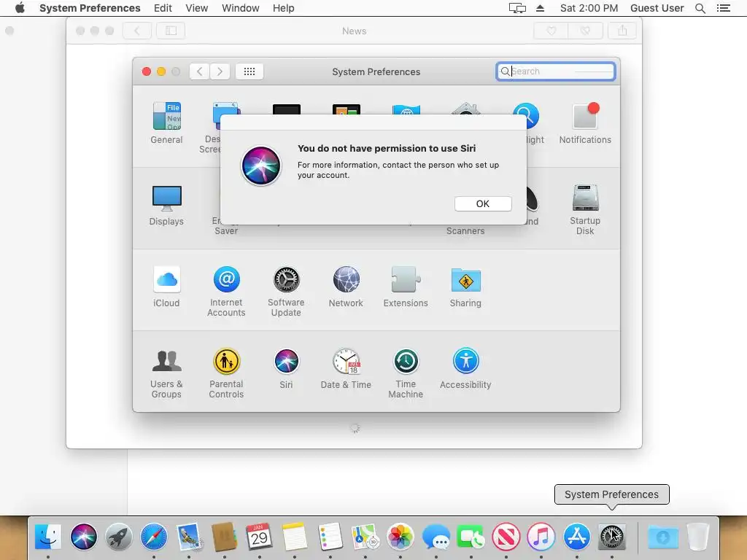The width and height of the screenshot is (747, 560).
Task: Open the Sharing preference pane
Action: point(465,287)
